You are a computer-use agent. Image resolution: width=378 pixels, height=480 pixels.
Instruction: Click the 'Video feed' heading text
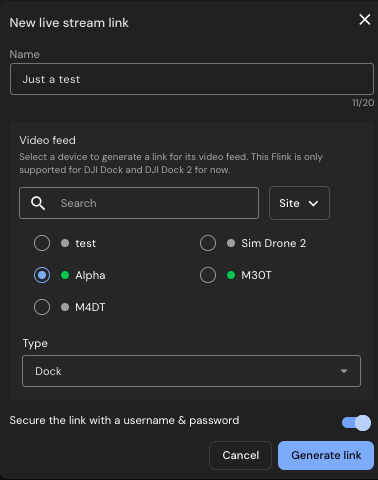[x=47, y=140]
